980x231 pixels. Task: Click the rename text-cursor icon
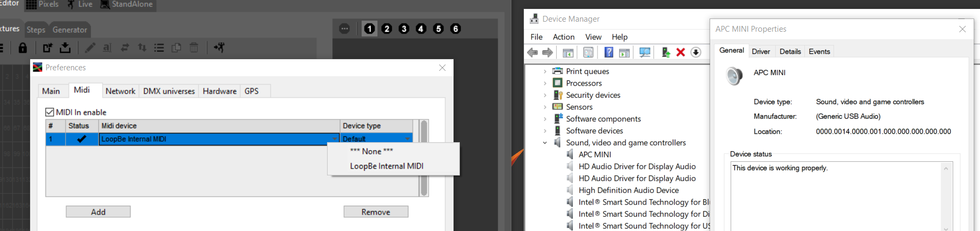[x=107, y=48]
